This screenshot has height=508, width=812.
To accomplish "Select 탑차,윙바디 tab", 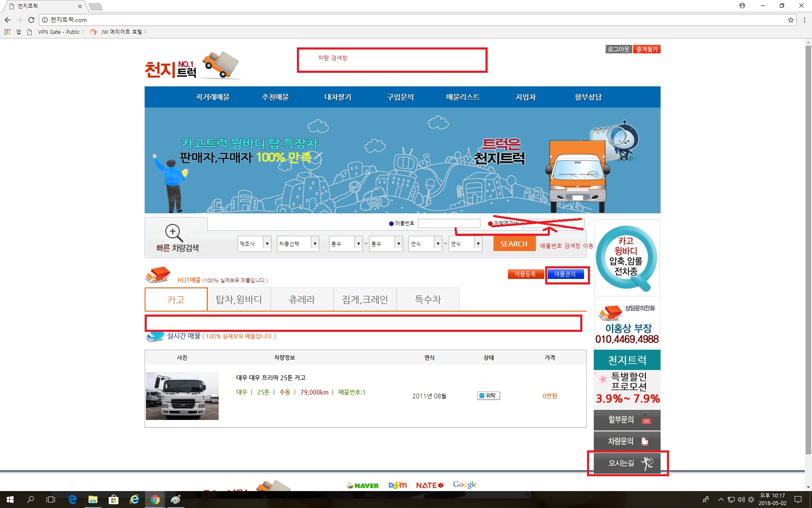I will [239, 300].
